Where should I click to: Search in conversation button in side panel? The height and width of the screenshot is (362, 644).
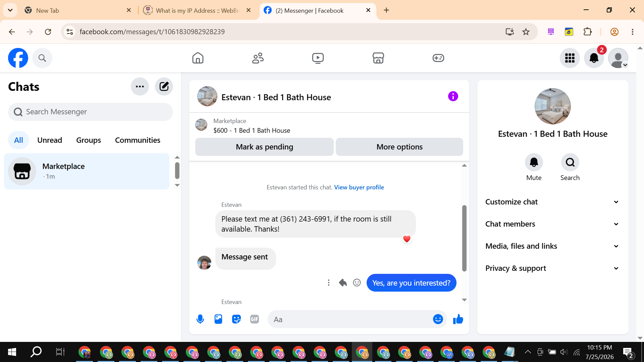pyautogui.click(x=570, y=163)
